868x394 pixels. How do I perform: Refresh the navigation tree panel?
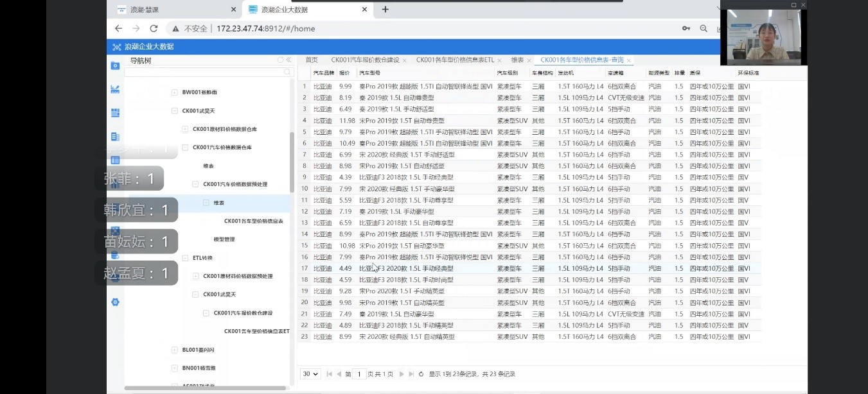point(280,60)
